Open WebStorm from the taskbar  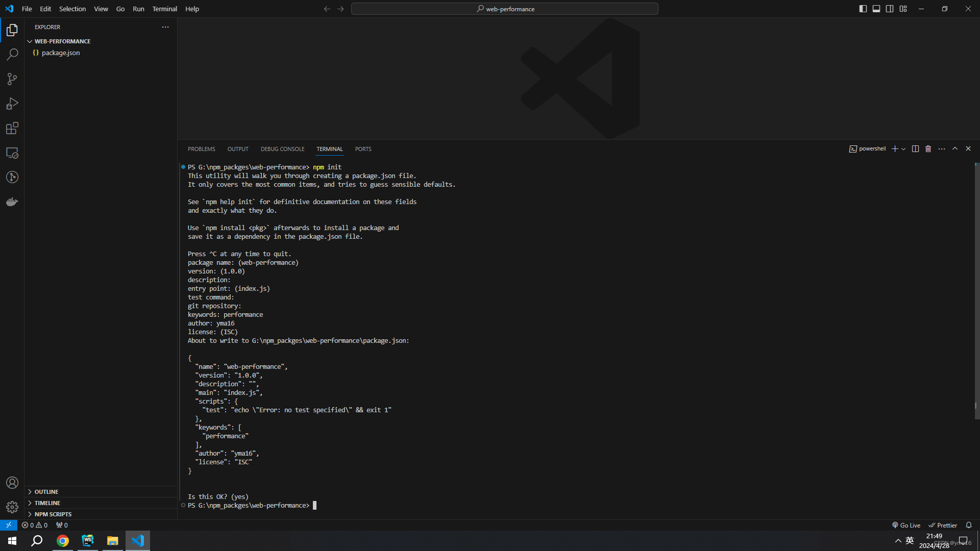tap(88, 541)
